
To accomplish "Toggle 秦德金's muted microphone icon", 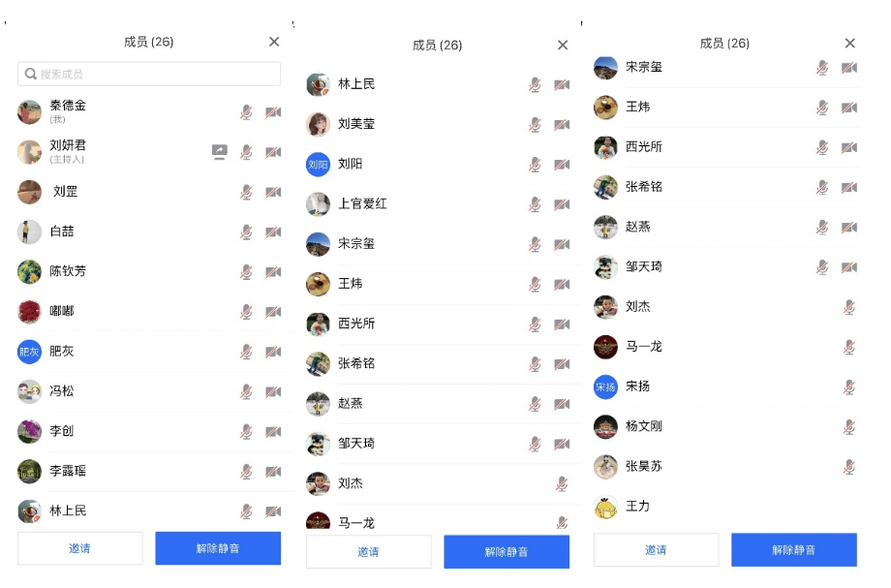I will (x=246, y=112).
